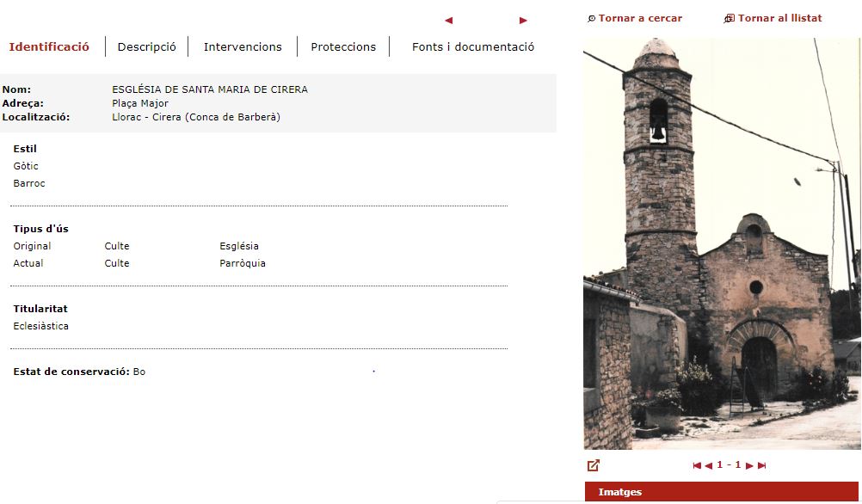Show the previous image in the gallery
The width and height of the screenshot is (862, 504).
pyautogui.click(x=709, y=465)
